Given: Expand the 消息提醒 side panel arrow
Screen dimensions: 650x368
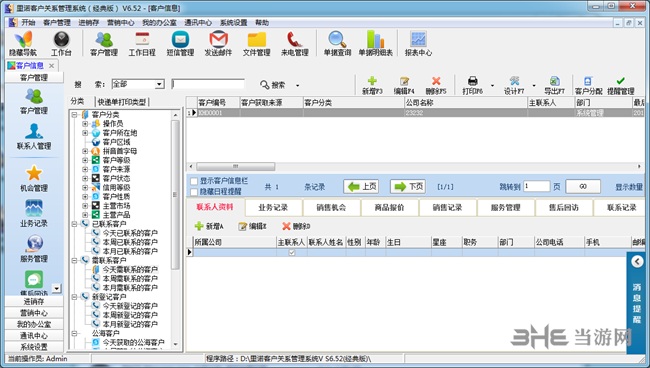Looking at the screenshot, I should pos(637,261).
